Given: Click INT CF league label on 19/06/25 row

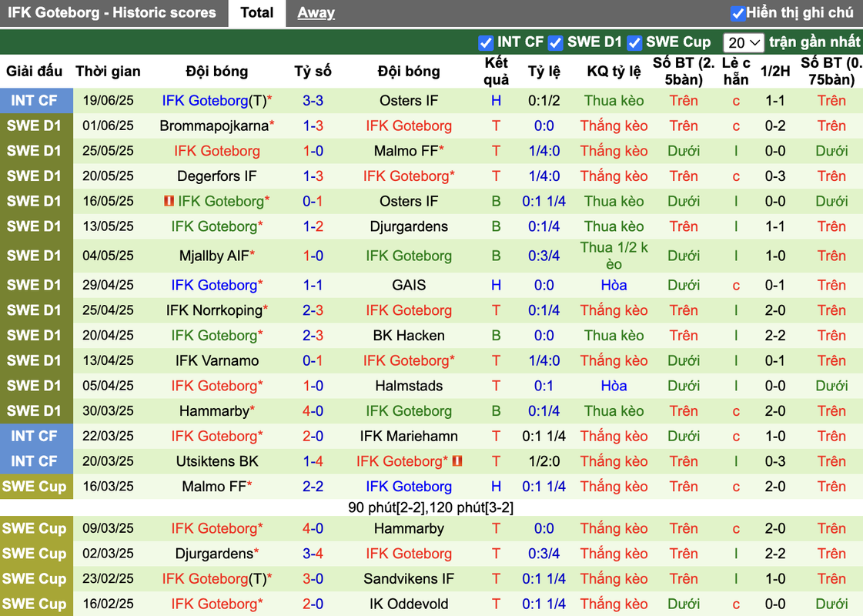Looking at the screenshot, I should tap(34, 101).
